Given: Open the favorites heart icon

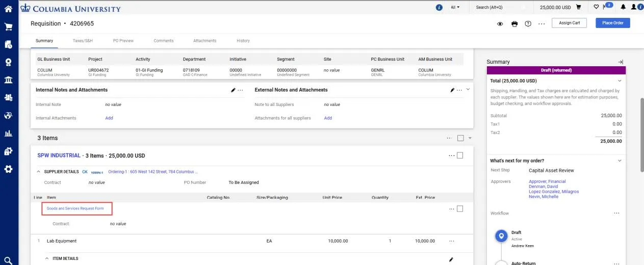Looking at the screenshot, I should pyautogui.click(x=597, y=7).
